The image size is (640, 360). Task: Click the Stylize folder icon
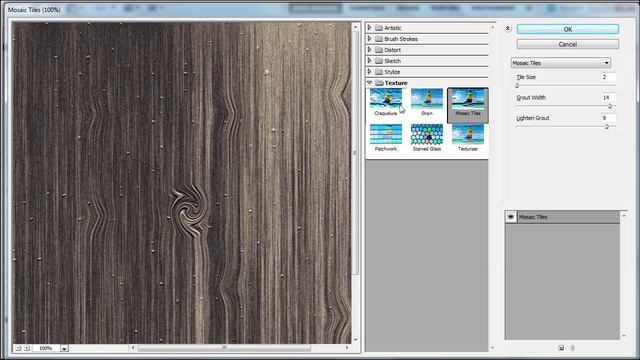coord(379,72)
